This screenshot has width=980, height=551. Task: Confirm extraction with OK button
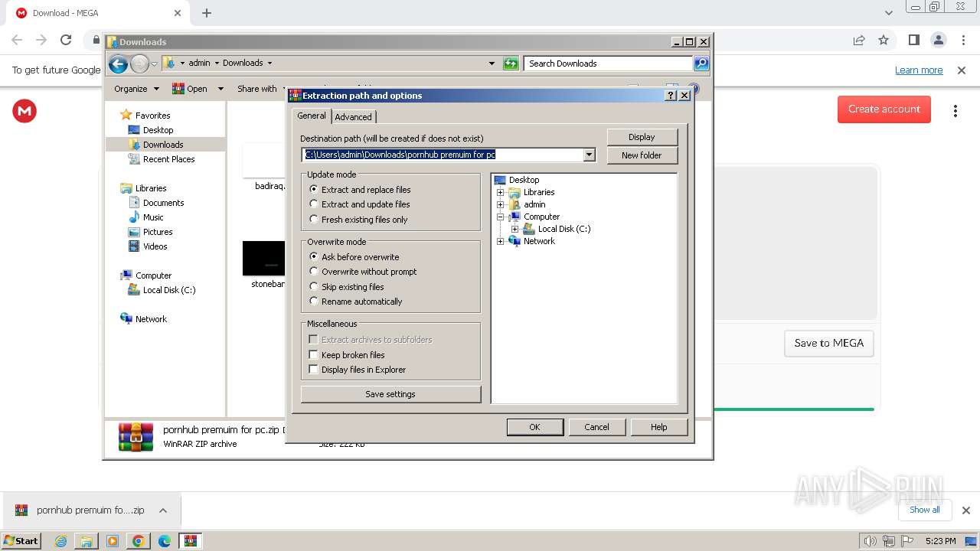click(x=534, y=427)
